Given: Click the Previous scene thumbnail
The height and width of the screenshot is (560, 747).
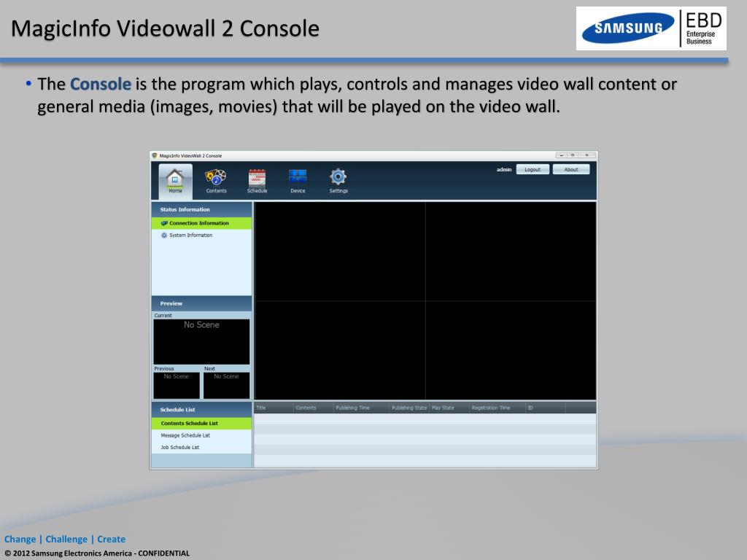Looking at the screenshot, I should pos(177,385).
